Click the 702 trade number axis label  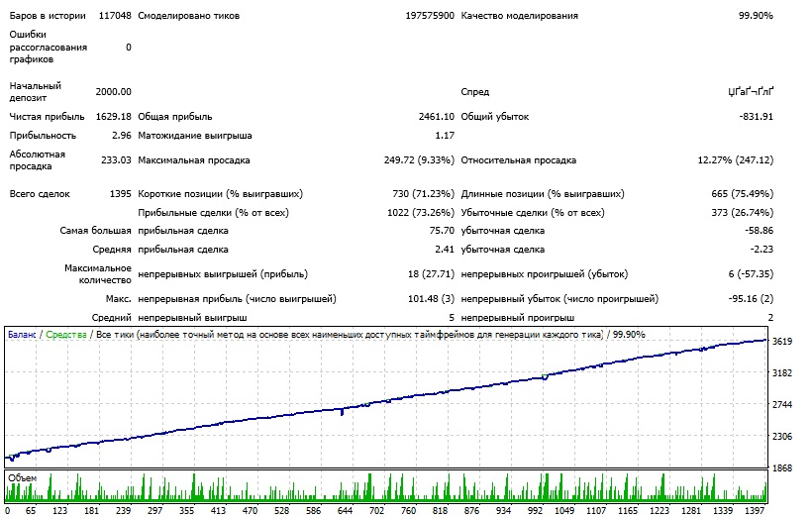tap(376, 510)
